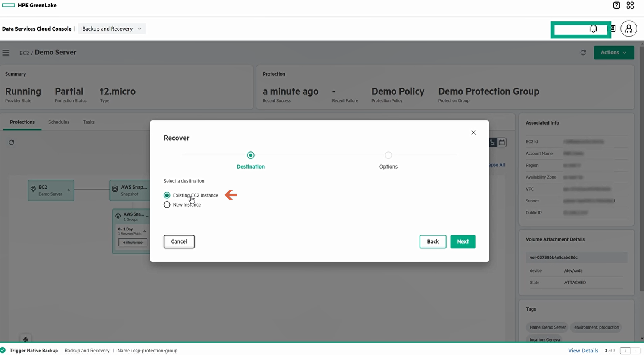Click the /dev/xvda device value
644x355 pixels.
[x=573, y=271]
